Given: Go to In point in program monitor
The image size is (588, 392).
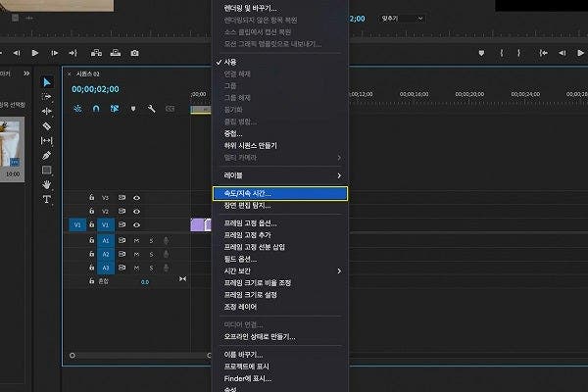Looking at the screenshot, I should [x=543, y=53].
